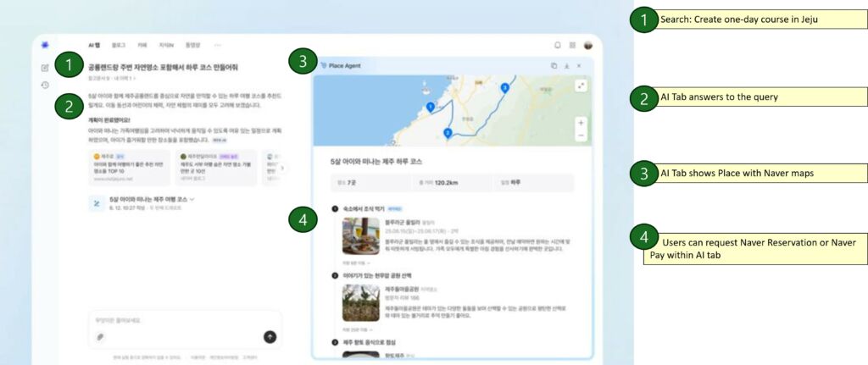The image size is (868, 365).
Task: Close the Place Agent panel
Action: (x=579, y=66)
